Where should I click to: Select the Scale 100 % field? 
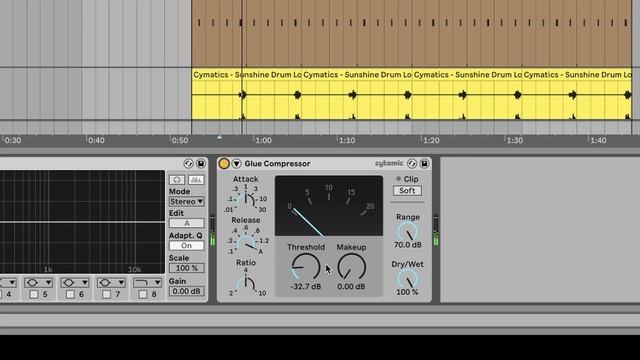[187, 268]
